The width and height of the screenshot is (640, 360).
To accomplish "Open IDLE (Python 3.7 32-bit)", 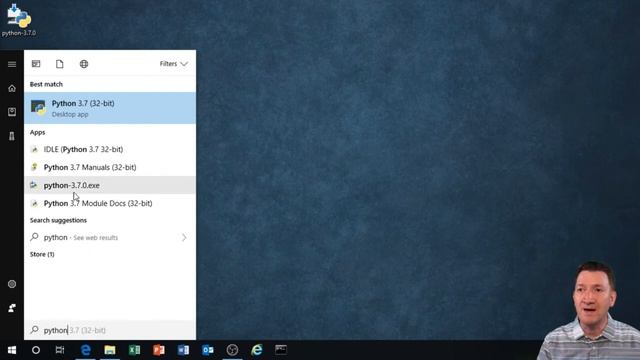I will [x=110, y=149].
